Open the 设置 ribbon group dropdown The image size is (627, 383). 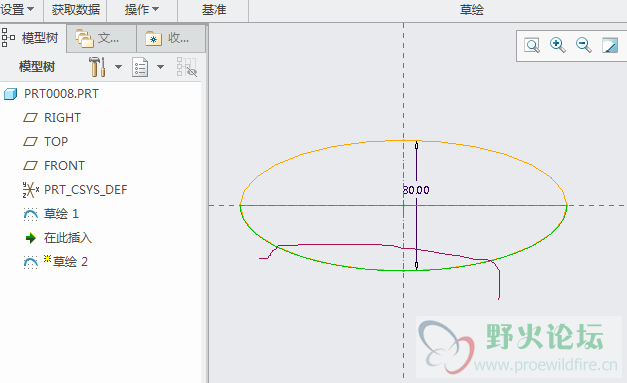17,10
